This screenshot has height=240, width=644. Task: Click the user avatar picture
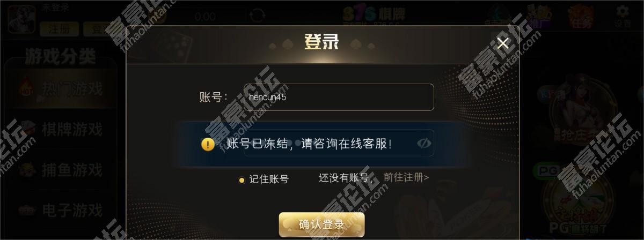pos(21,20)
